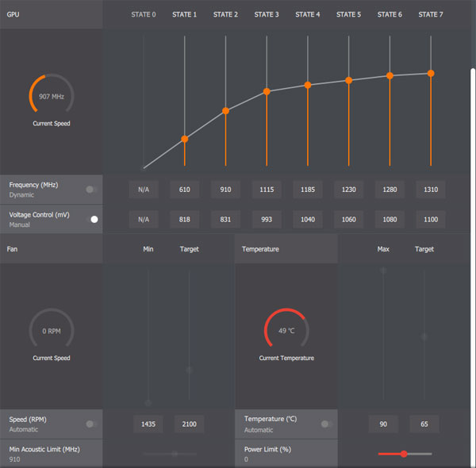
Task: Click the State 4 frequency slider handle
Action: pyautogui.click(x=308, y=85)
